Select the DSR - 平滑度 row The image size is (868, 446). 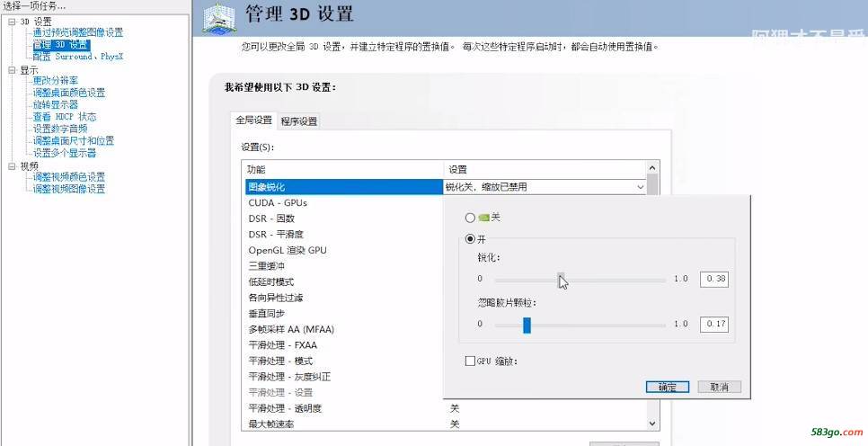pyautogui.click(x=343, y=235)
